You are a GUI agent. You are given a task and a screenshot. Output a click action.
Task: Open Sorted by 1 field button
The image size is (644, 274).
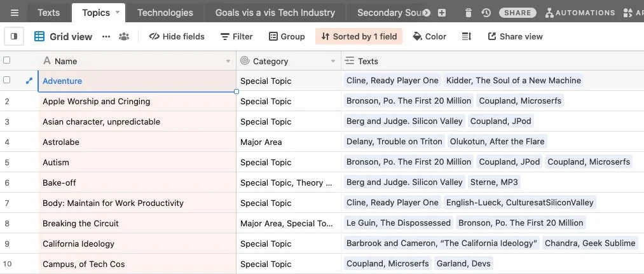(x=359, y=37)
